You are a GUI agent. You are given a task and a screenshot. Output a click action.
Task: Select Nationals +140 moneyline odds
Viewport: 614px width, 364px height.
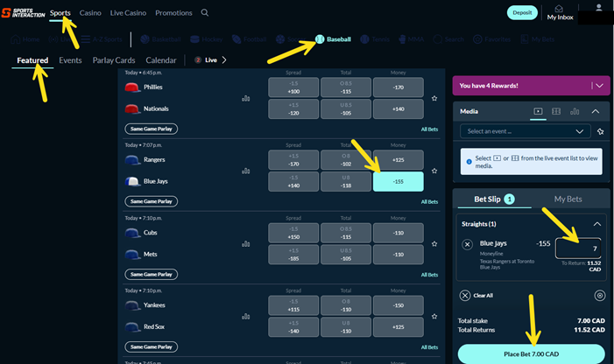pyautogui.click(x=399, y=108)
